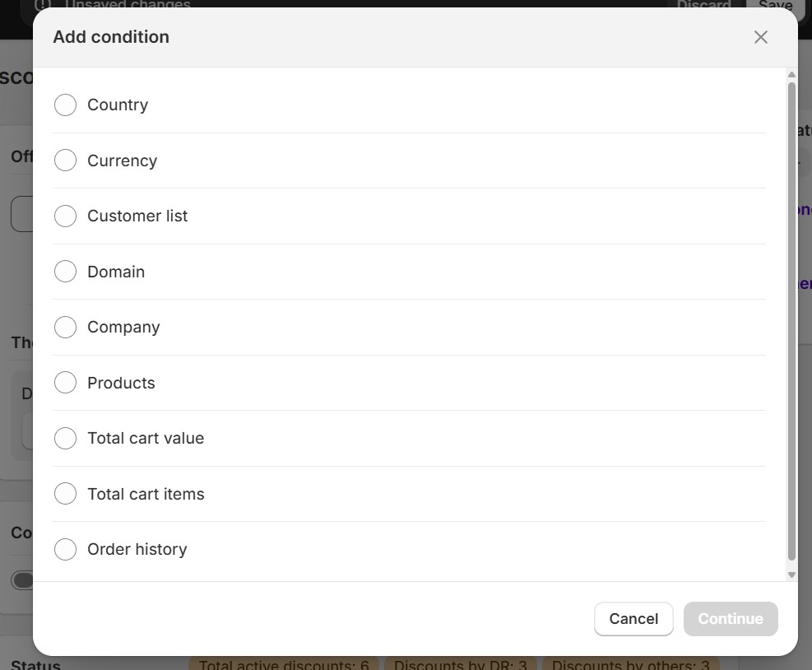812x670 pixels.
Task: Click the Products label text
Action: 121,383
